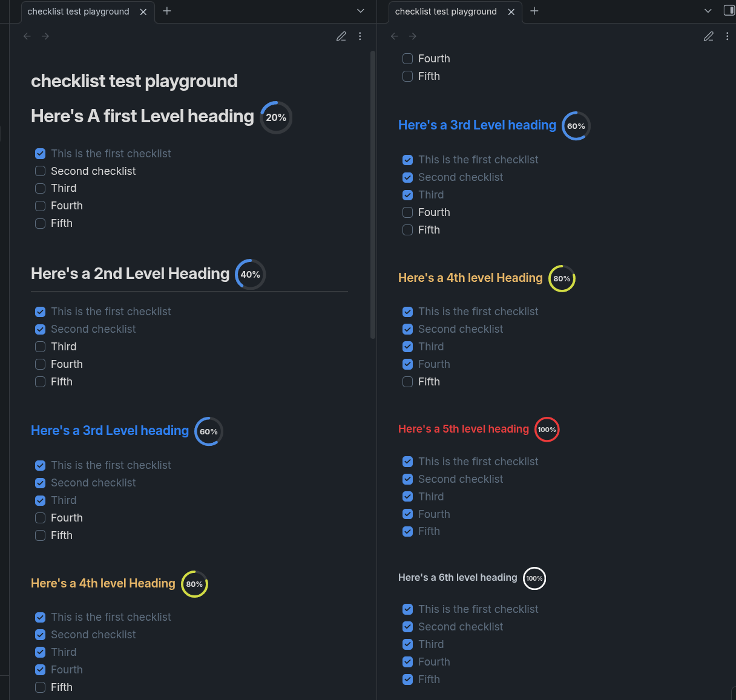Click the white 100% progress circle
The image size is (736, 700).
click(534, 578)
